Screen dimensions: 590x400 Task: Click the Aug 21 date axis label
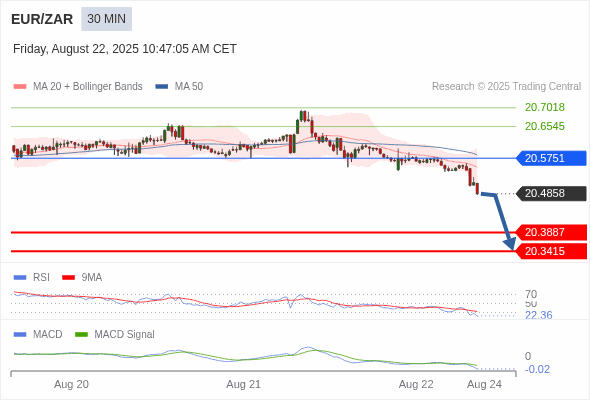click(243, 384)
